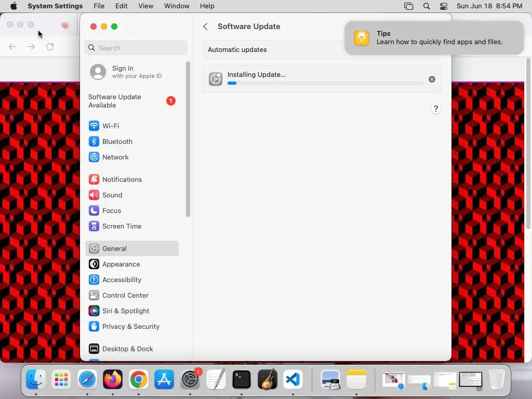Select General in the sidebar
The image size is (532, 399).
[x=131, y=249]
